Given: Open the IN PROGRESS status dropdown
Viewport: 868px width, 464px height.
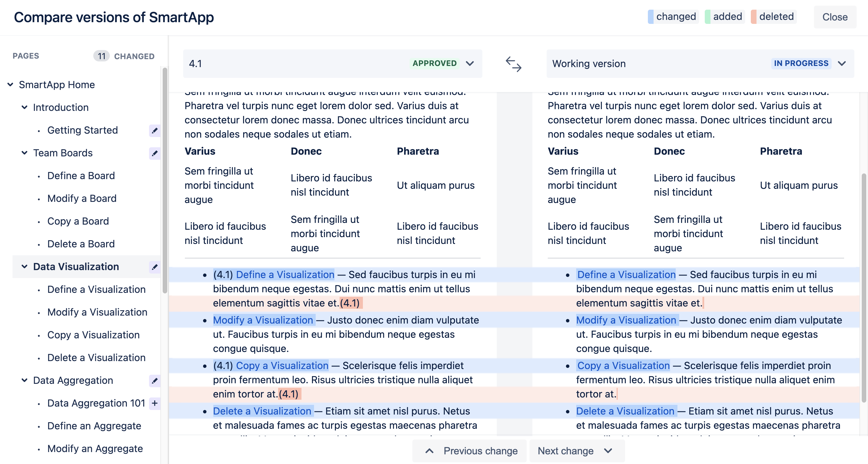Looking at the screenshot, I should (842, 63).
